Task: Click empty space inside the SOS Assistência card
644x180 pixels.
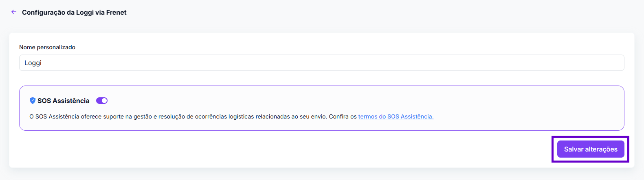Action: pos(367,101)
